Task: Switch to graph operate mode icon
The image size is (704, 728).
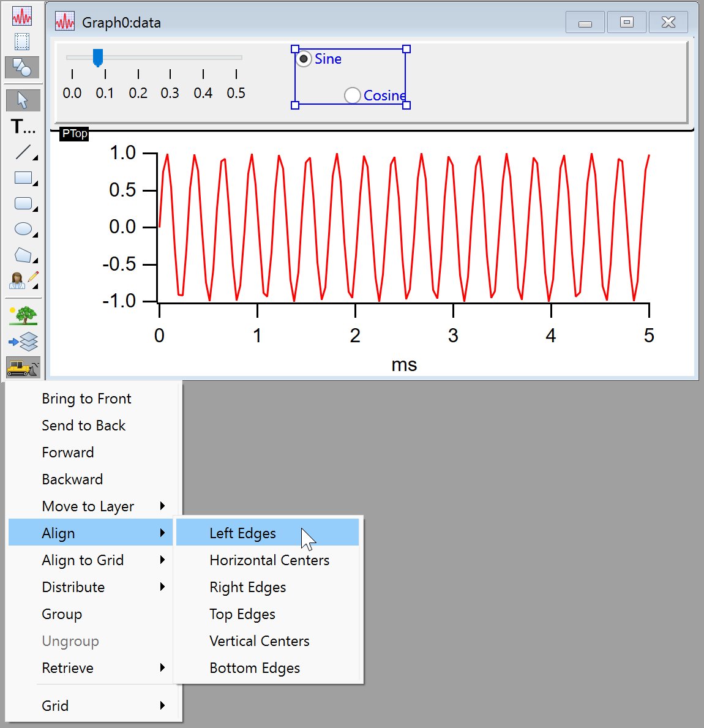Action: [23, 16]
